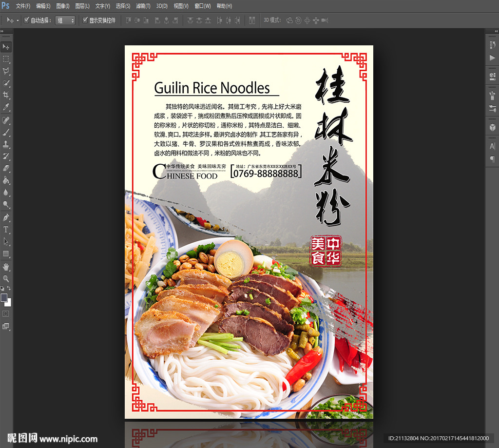The width and height of the screenshot is (499, 448).
Task: Open the 3D panel cube icon
Action: pyautogui.click(x=492, y=127)
